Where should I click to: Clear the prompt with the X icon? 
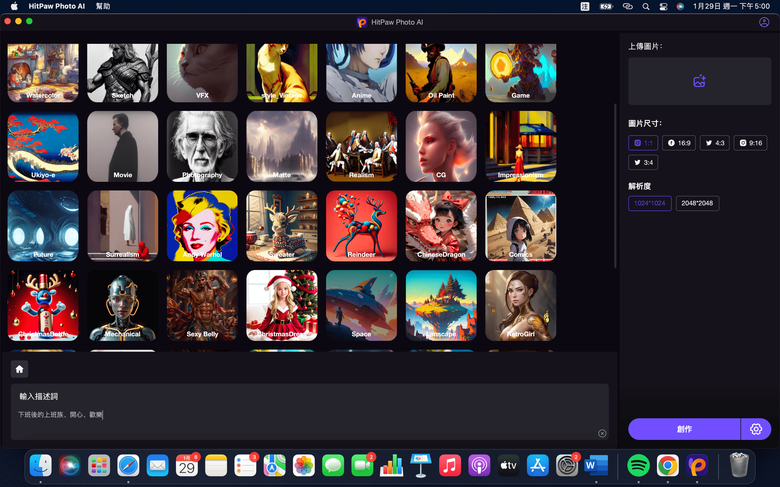[602, 433]
